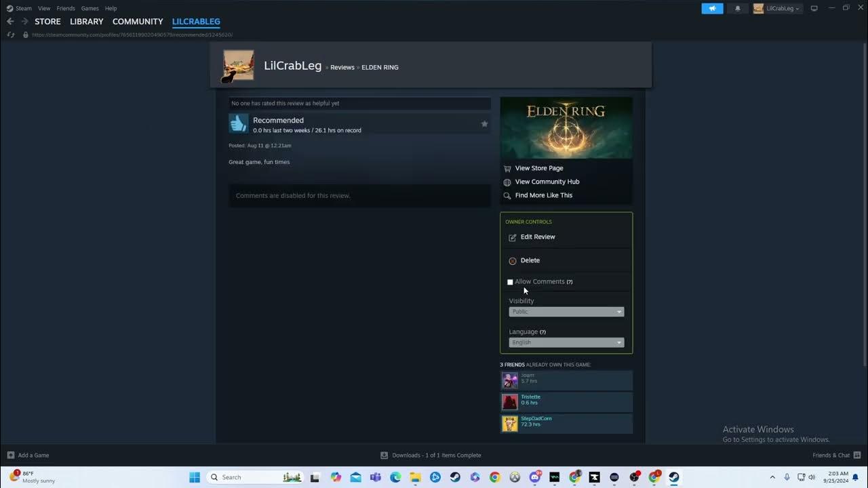Image resolution: width=868 pixels, height=488 pixels.
Task: Open the Copilot icon in taskbar
Action: 336,477
